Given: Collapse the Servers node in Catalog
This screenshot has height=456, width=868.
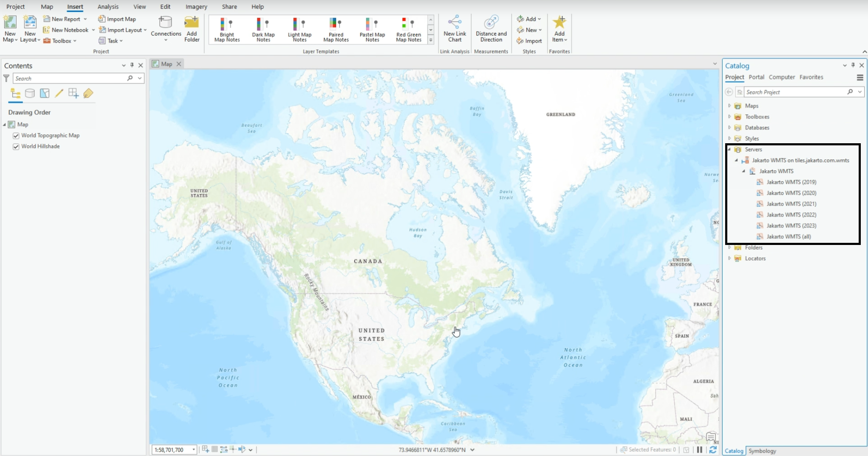Looking at the screenshot, I should click(x=729, y=150).
